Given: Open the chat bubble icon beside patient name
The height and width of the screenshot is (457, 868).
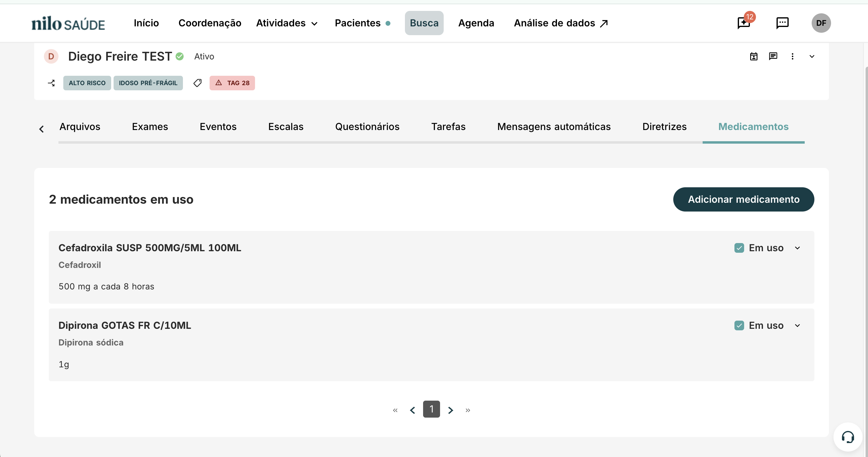Looking at the screenshot, I should [x=773, y=56].
